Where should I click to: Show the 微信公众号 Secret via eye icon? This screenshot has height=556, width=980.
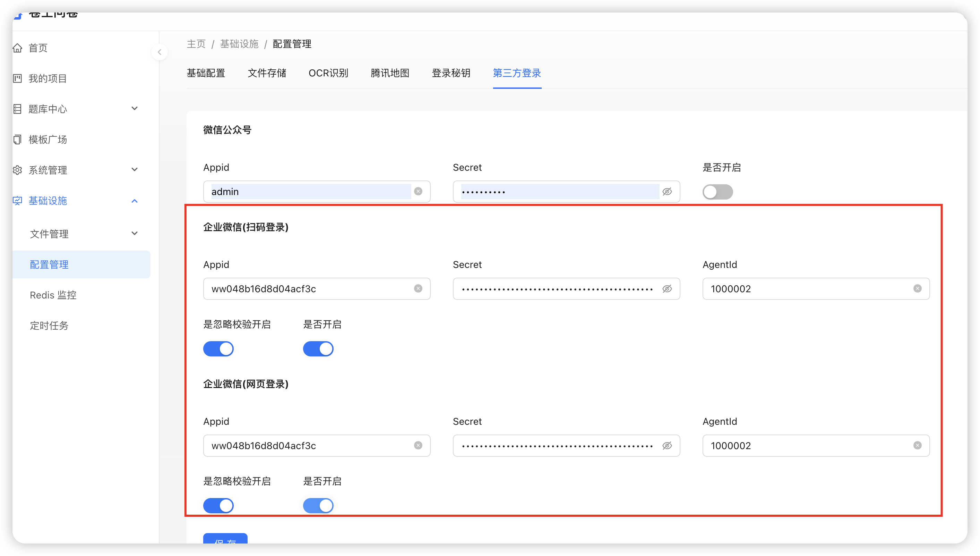(667, 191)
